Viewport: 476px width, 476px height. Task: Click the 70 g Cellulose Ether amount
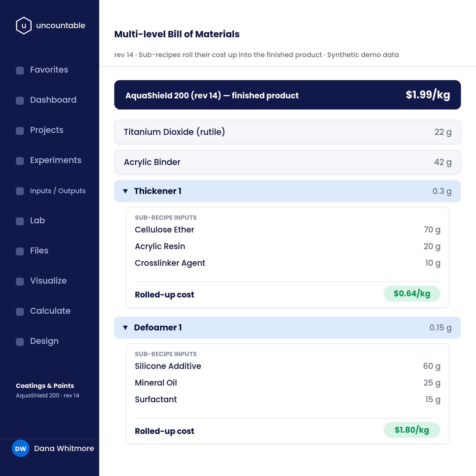point(432,230)
